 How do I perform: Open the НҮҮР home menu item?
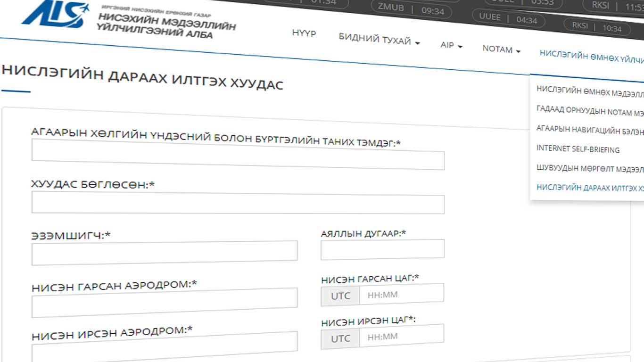point(304,33)
